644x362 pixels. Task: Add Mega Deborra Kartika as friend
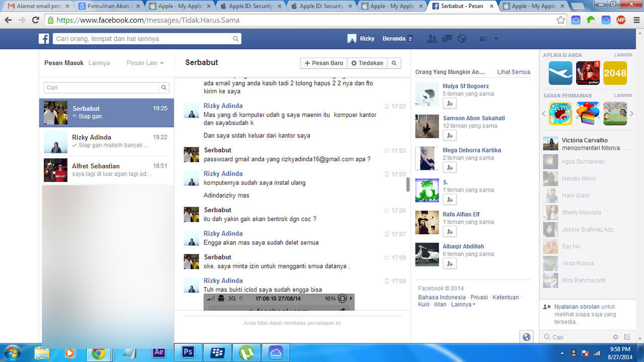[x=449, y=167]
